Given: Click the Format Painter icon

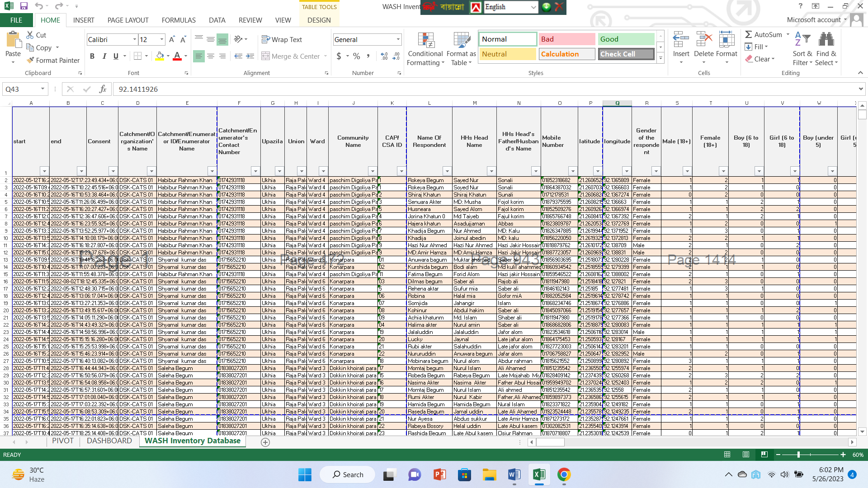Looking at the screenshot, I should pyautogui.click(x=31, y=60).
